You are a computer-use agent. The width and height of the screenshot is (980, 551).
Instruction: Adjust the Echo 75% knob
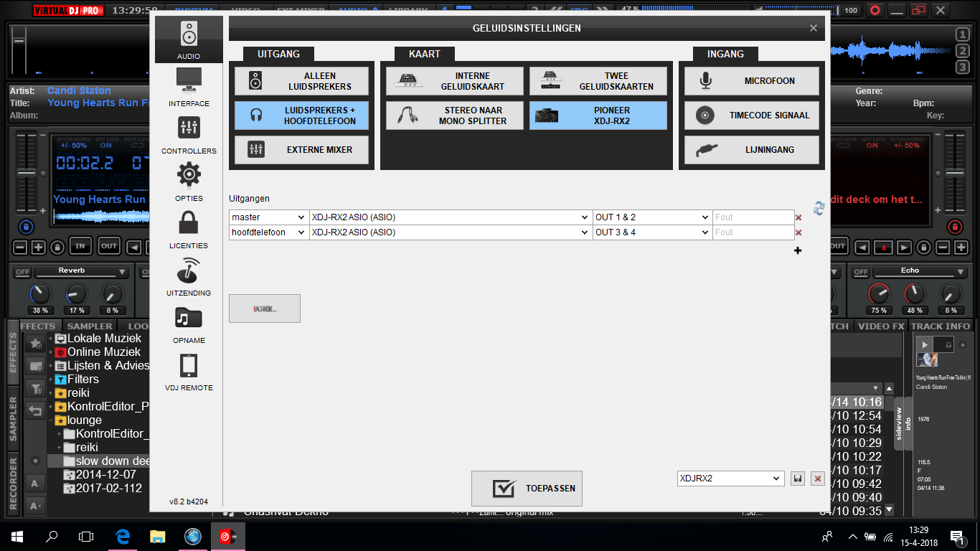[x=879, y=293]
